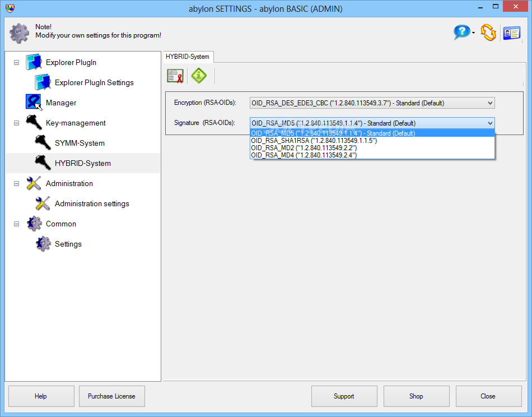The image size is (532, 417).
Task: Collapse the Explorer PlugIn tree node
Action: point(16,62)
